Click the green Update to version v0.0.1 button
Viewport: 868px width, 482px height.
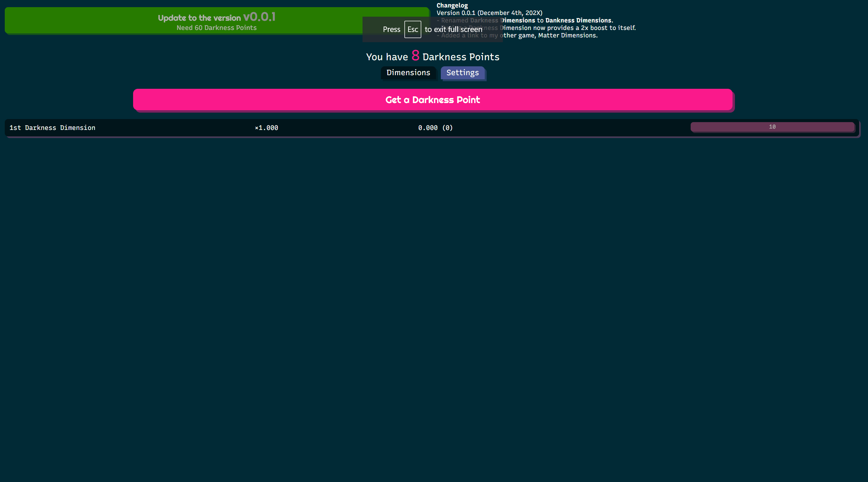(217, 20)
